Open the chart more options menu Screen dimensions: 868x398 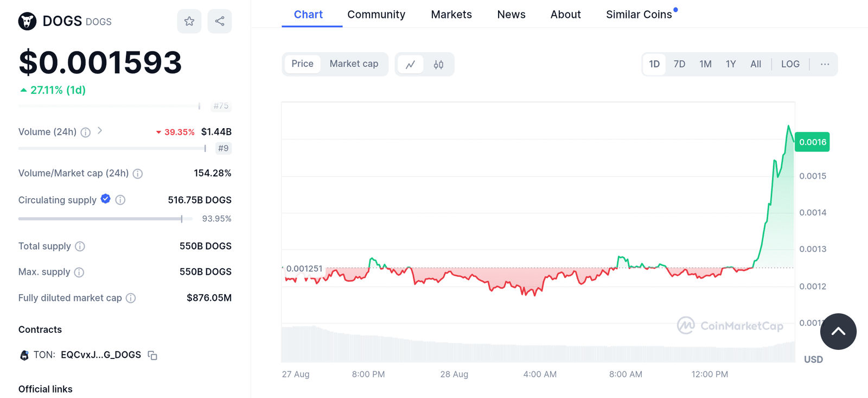825,64
